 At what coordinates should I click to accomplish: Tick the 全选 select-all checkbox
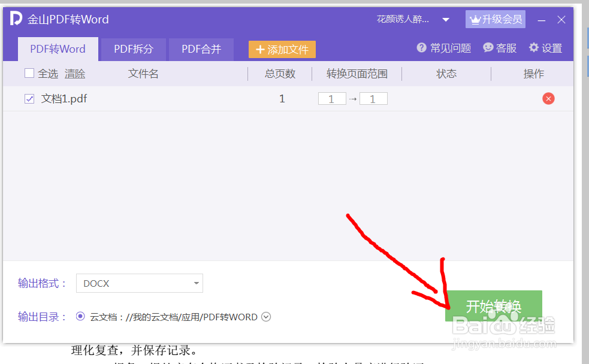(29, 73)
